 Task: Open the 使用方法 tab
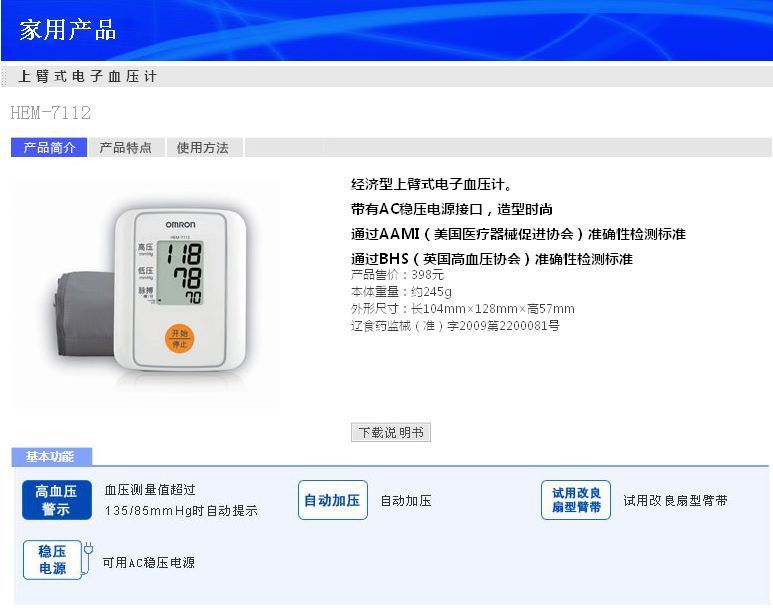click(x=203, y=147)
